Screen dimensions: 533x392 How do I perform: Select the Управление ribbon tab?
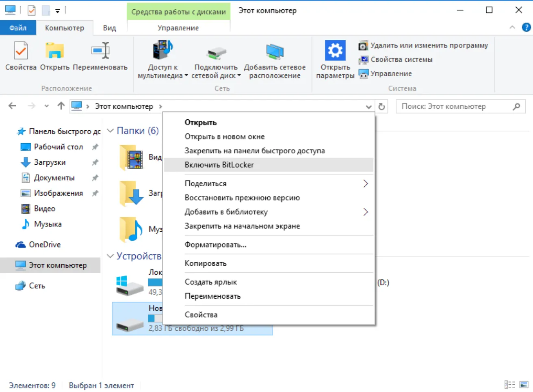tap(178, 28)
